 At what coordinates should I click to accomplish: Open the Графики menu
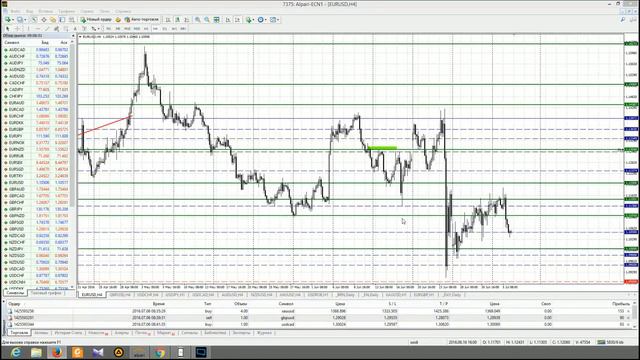click(66, 11)
